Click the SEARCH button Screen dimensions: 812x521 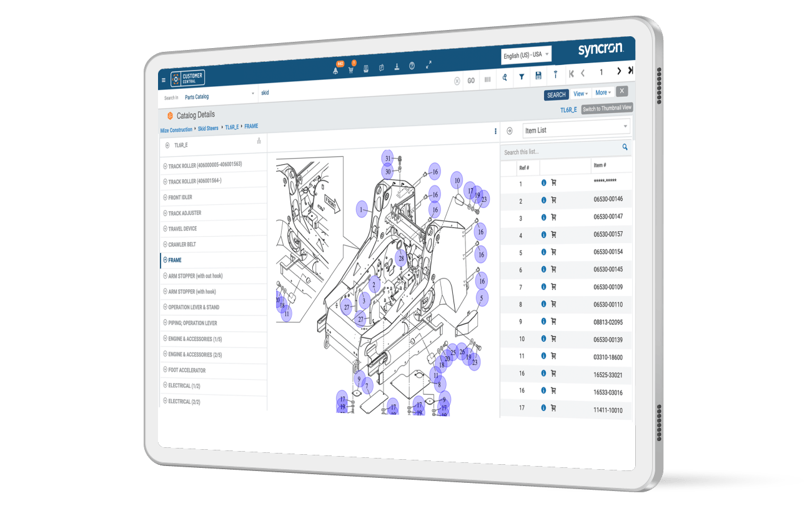[x=556, y=95]
